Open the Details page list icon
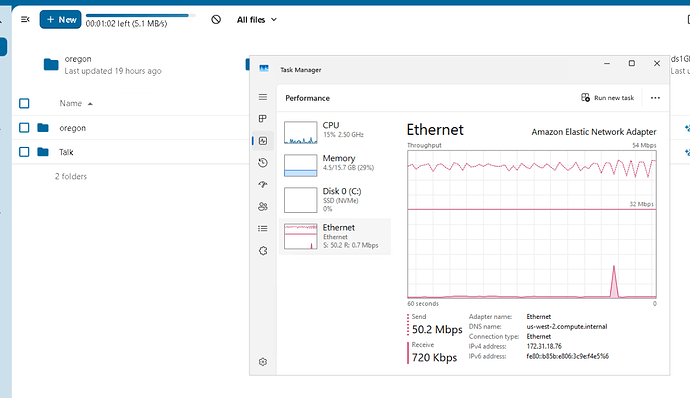This screenshot has width=690, height=398. point(263,228)
